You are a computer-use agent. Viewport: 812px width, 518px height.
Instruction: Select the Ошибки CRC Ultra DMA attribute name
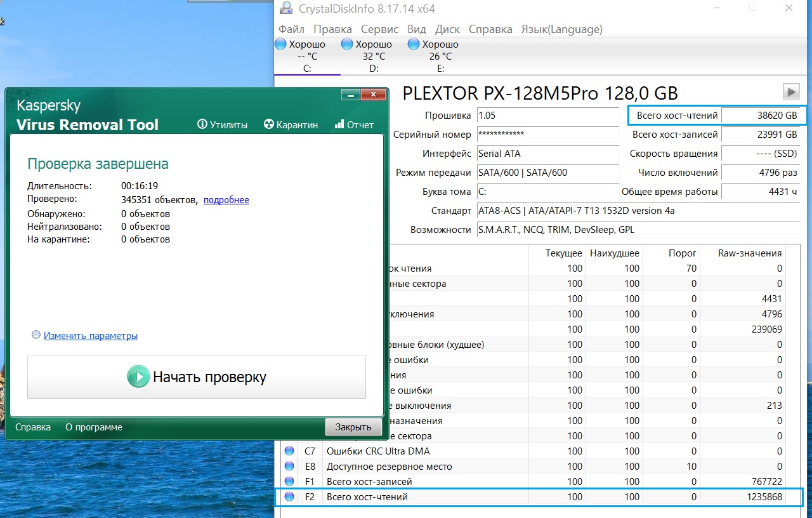tap(378, 451)
